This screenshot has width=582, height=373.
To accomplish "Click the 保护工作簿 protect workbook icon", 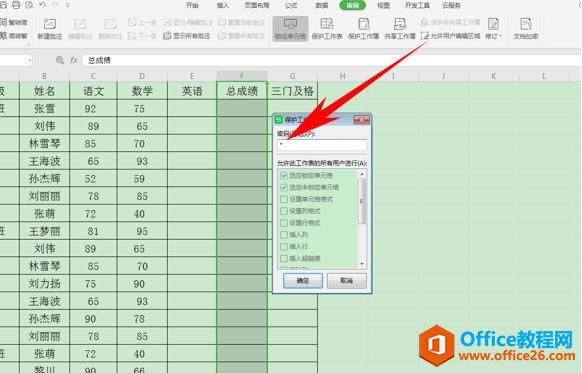I will coord(363,28).
